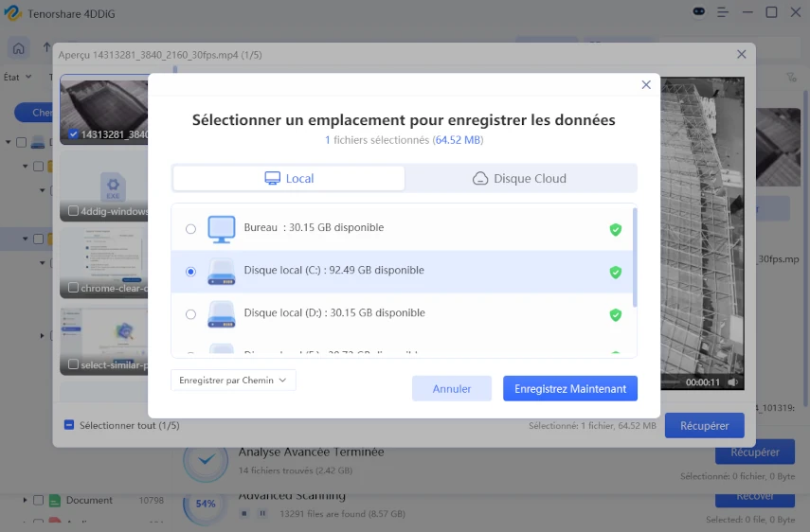Click the Document folder icon
The width and height of the screenshot is (810, 532).
click(55, 500)
